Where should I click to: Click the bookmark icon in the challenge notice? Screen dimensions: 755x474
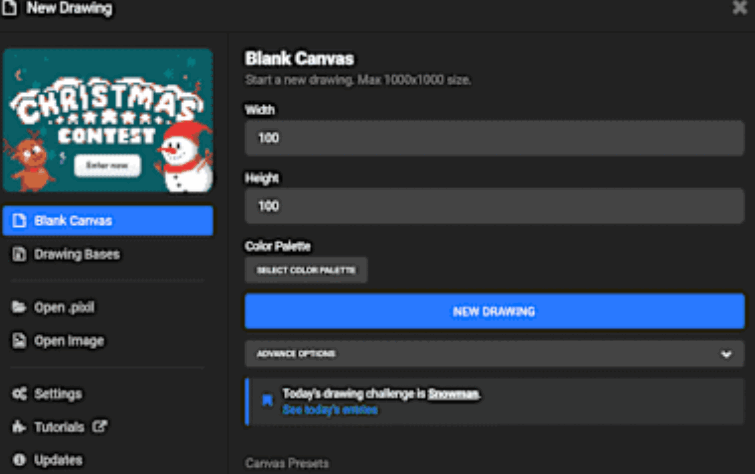pyautogui.click(x=267, y=400)
